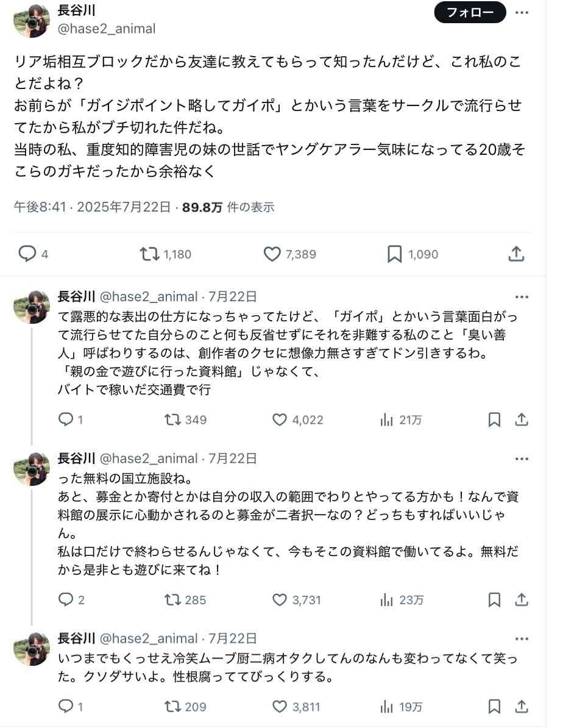The image size is (563, 728).
Task: Open the @hase2_animal profile handle at top
Action: [x=107, y=28]
